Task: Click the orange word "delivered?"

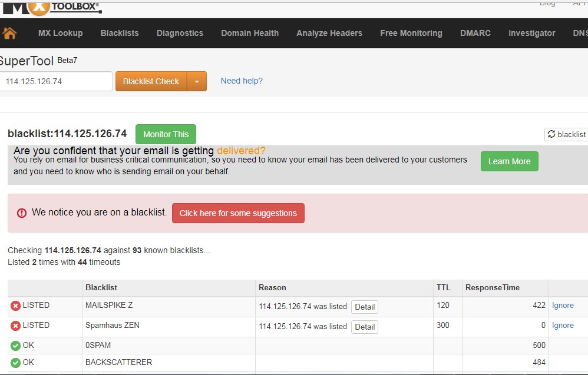Action: (x=241, y=151)
